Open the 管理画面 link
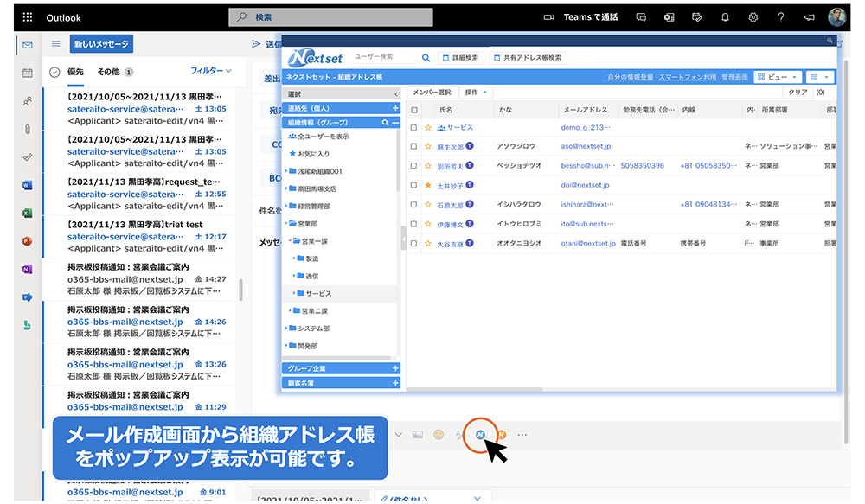 coord(734,77)
